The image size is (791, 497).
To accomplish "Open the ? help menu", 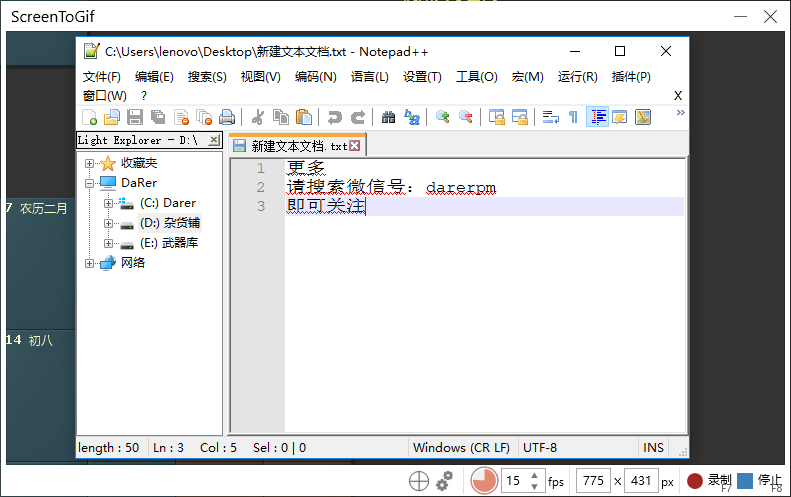I will (x=144, y=95).
